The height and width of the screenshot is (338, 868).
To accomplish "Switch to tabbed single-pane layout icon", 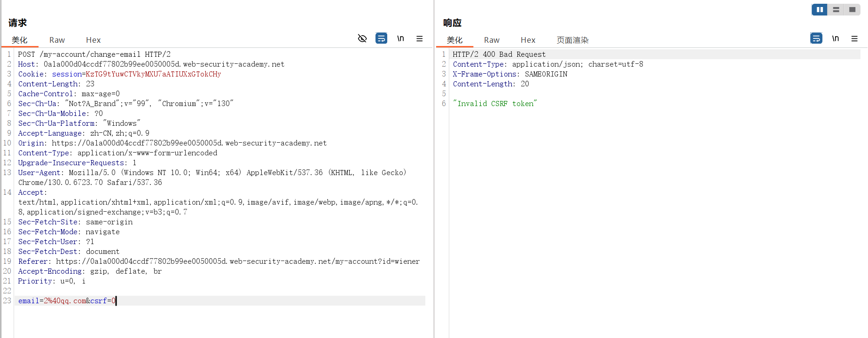I will click(852, 9).
